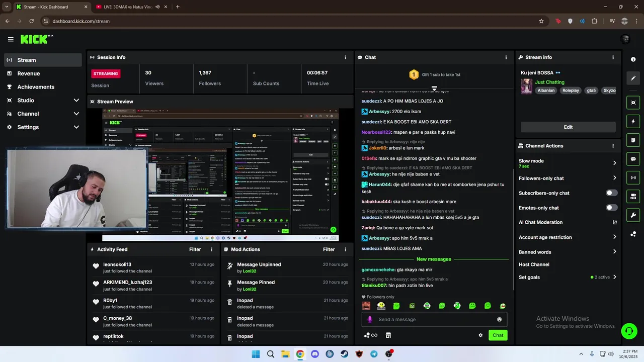Click the dots cluster icon in right sidebar
The height and width of the screenshot is (362, 644).
(633, 234)
